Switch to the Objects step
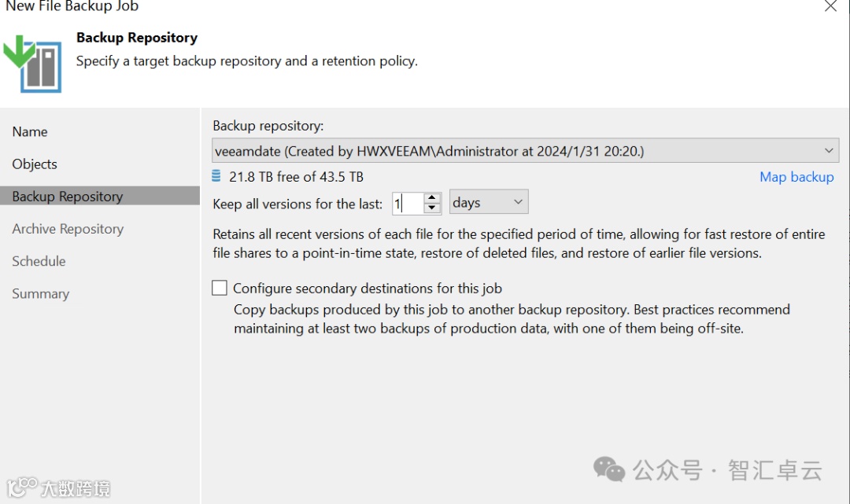Image resolution: width=850 pixels, height=504 pixels. pos(35,164)
